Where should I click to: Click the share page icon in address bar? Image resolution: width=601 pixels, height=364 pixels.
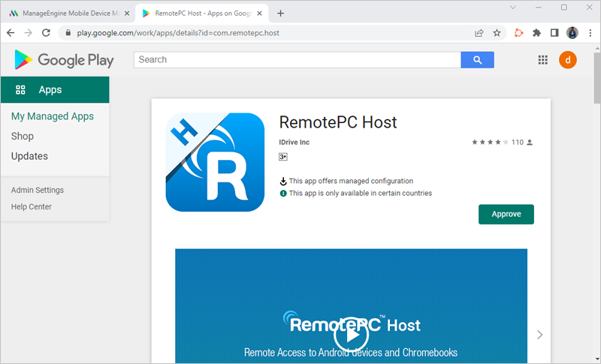click(x=479, y=33)
